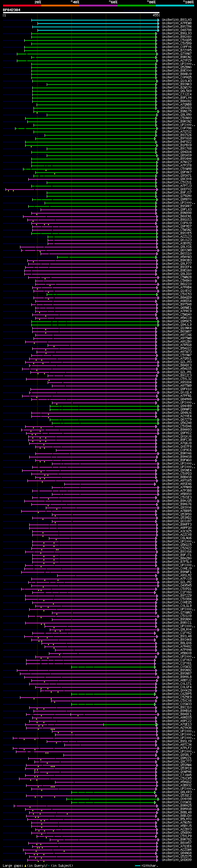The height and width of the screenshot is (868, 197).
Task: Click the green ~80% identity legend segment
Action: tap(137, 6)
